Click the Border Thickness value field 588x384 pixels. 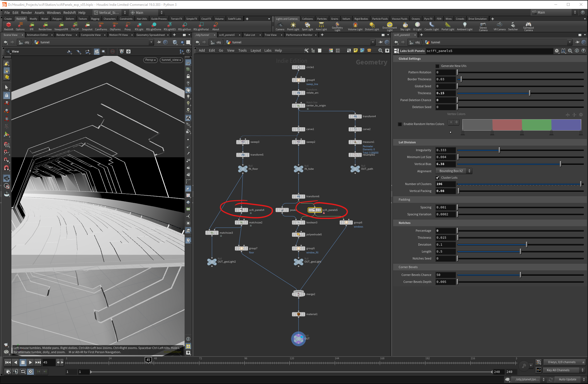(x=445, y=79)
